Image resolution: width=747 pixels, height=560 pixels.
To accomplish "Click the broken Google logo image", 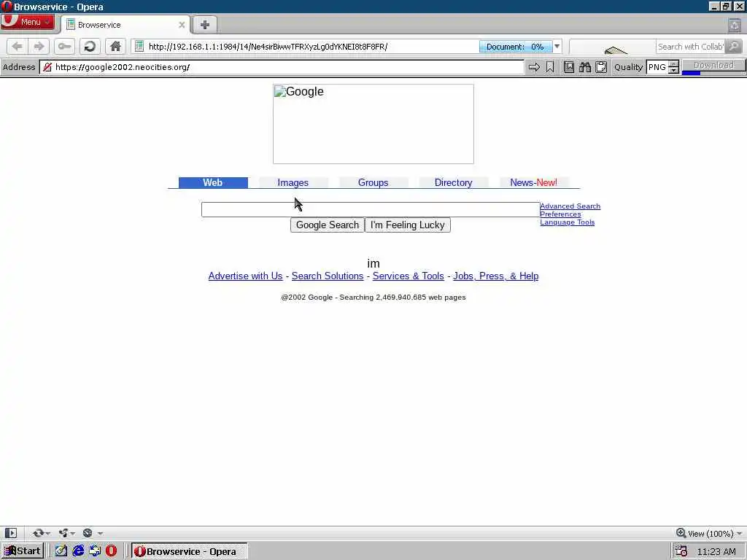I will pos(373,124).
